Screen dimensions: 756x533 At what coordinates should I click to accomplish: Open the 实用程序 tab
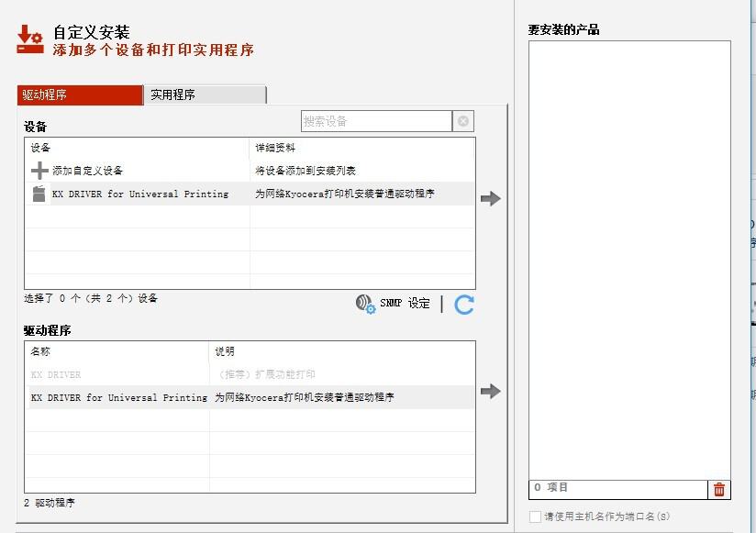coord(205,94)
